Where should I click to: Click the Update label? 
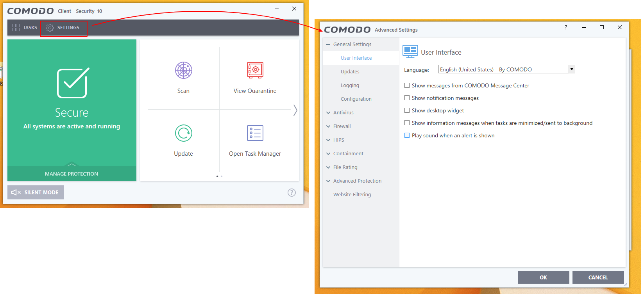tap(183, 154)
